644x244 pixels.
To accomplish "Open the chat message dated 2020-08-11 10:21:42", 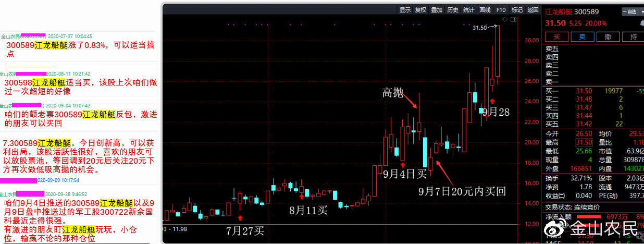I will click(x=78, y=82).
